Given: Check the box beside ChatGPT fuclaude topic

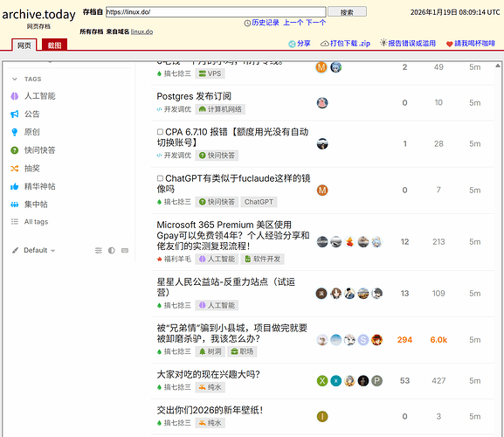Looking at the screenshot, I should click(x=160, y=178).
